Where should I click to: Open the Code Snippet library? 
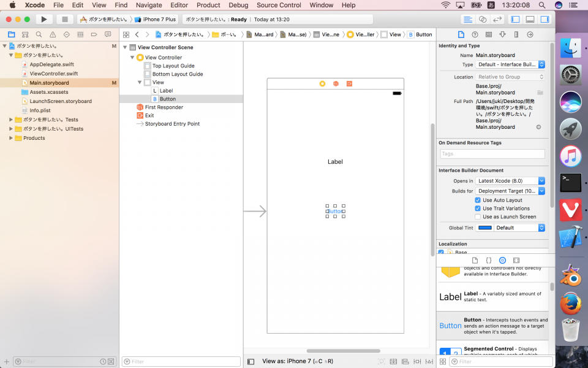[489, 260]
